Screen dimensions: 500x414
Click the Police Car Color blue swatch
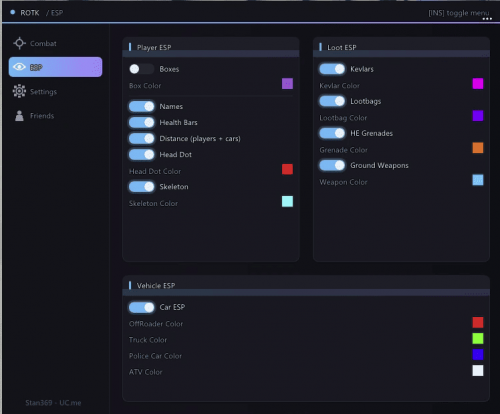pyautogui.click(x=478, y=354)
